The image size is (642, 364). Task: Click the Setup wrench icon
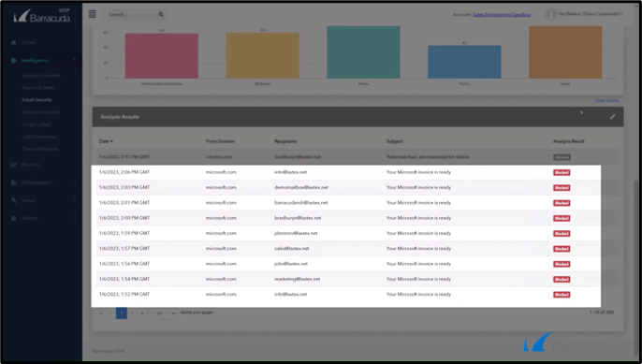click(13, 200)
